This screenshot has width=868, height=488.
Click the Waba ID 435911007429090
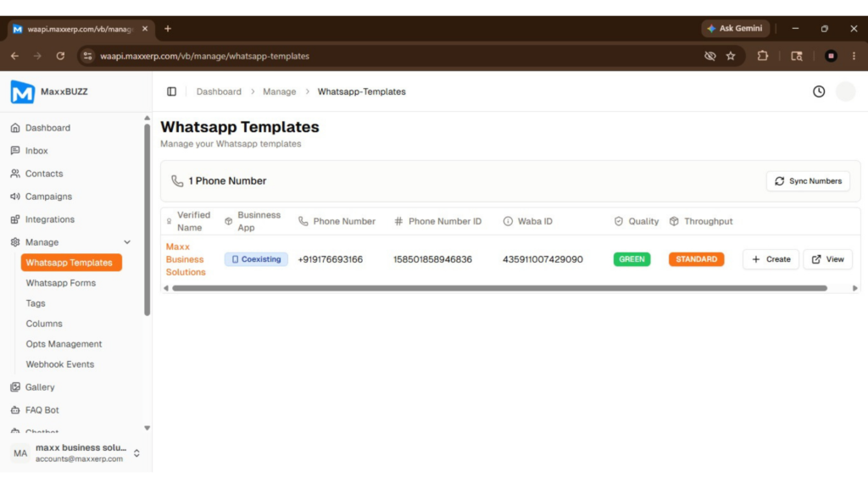(542, 259)
